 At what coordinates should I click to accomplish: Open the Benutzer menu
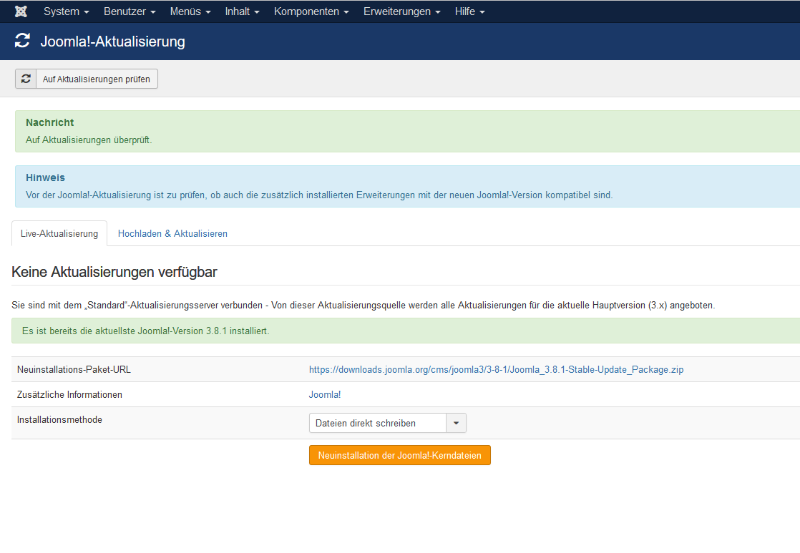tap(130, 11)
